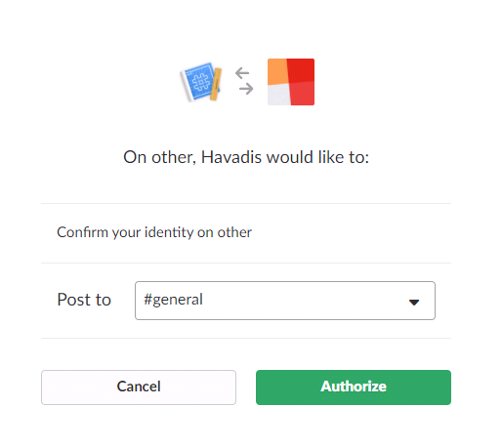
Task: Click the Confirm your identity permission row
Action: pyautogui.click(x=246, y=232)
